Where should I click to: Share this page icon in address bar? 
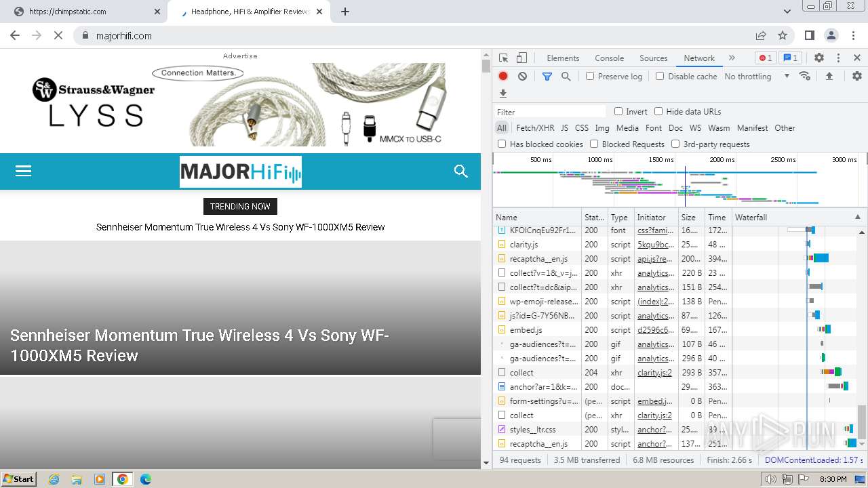[761, 35]
